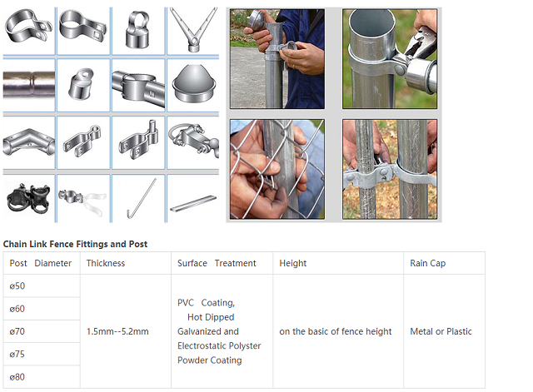Click the angled elbow connector image
The width and height of the screenshot is (533, 392).
[x=29, y=142]
